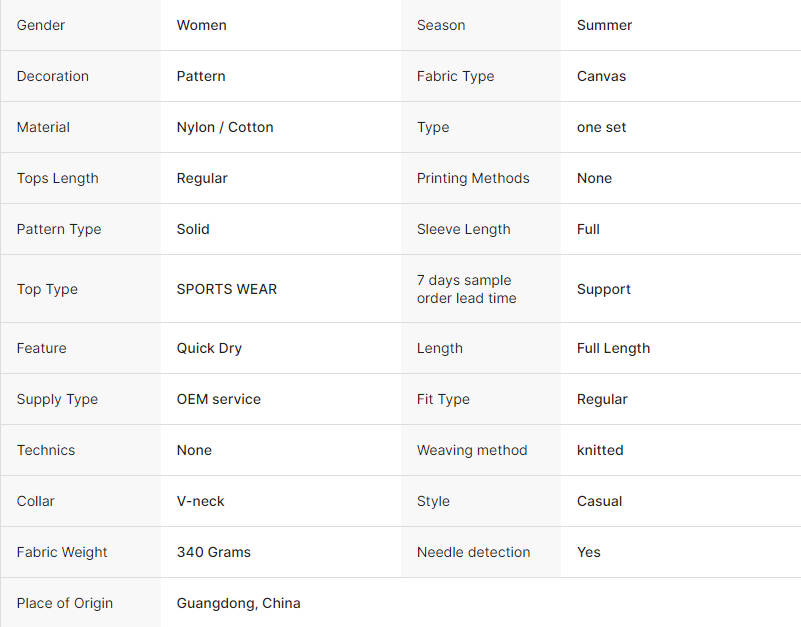Select the Women value cell

click(x=201, y=25)
